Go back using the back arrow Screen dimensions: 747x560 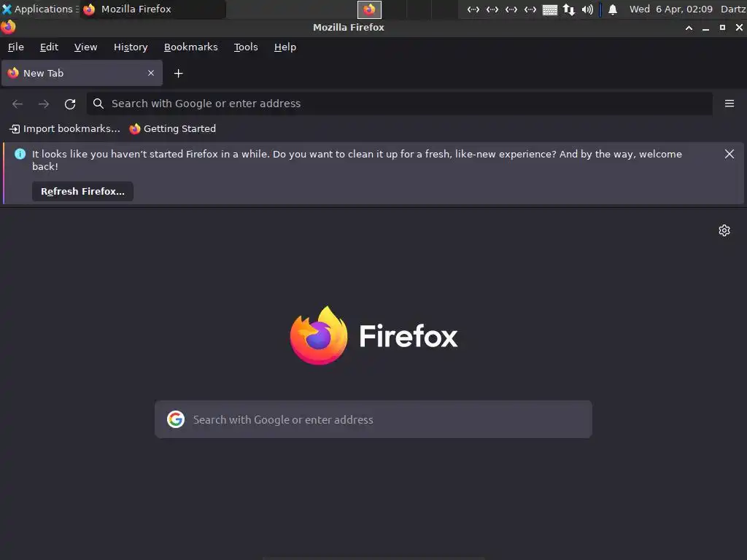pos(18,104)
